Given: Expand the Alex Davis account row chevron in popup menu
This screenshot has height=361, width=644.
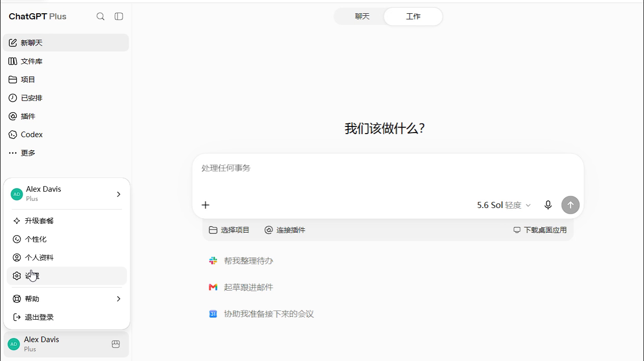Looking at the screenshot, I should coord(118,194).
